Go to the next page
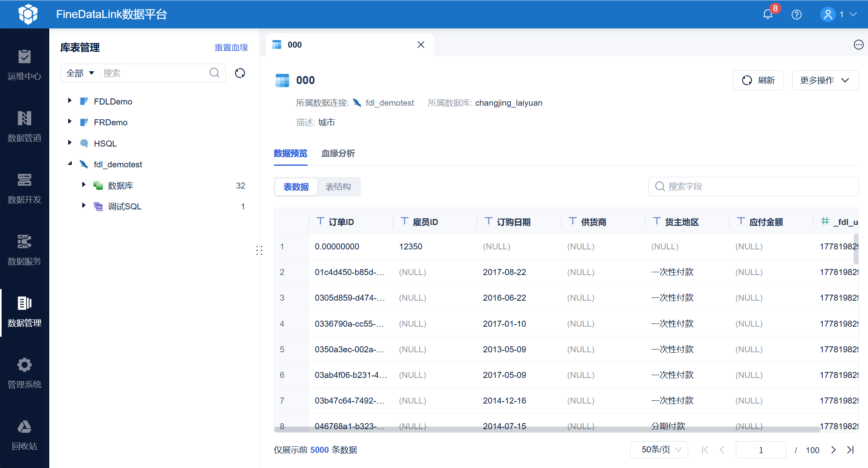 coord(834,450)
